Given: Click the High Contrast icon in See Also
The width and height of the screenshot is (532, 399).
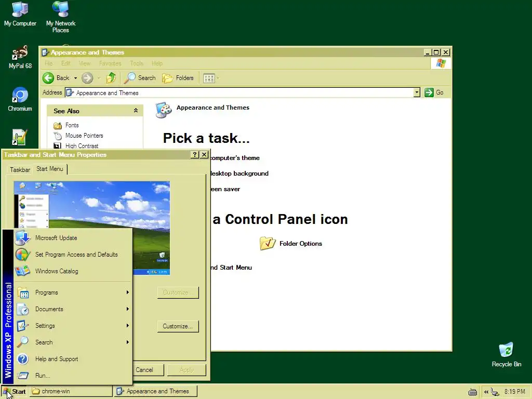Looking at the screenshot, I should tap(57, 146).
